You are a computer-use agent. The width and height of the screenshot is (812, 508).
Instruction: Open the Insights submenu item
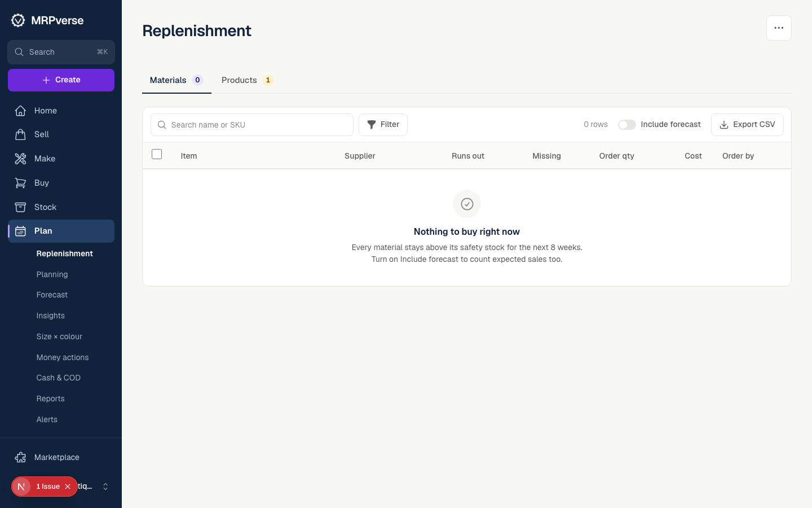tap(50, 316)
